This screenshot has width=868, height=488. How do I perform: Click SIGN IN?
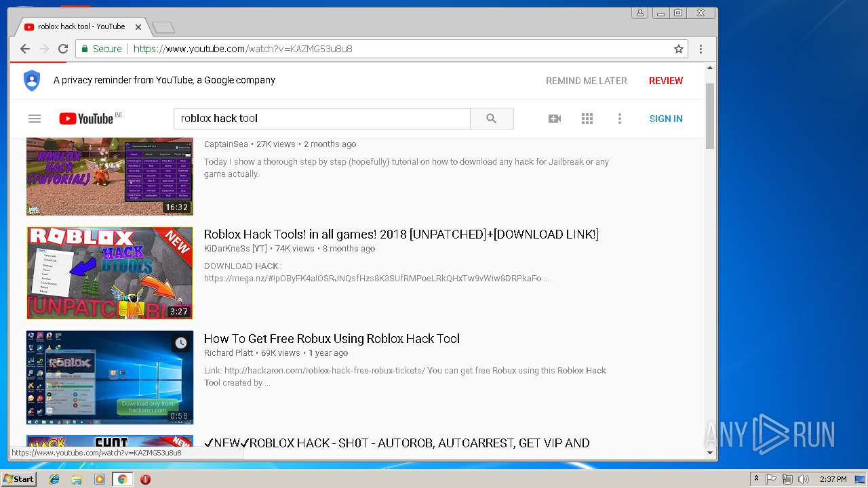[x=666, y=119]
